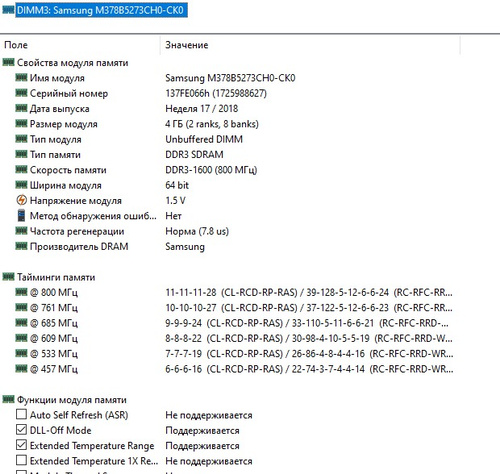Select the value 'Unbuffered DIMM'

204,139
